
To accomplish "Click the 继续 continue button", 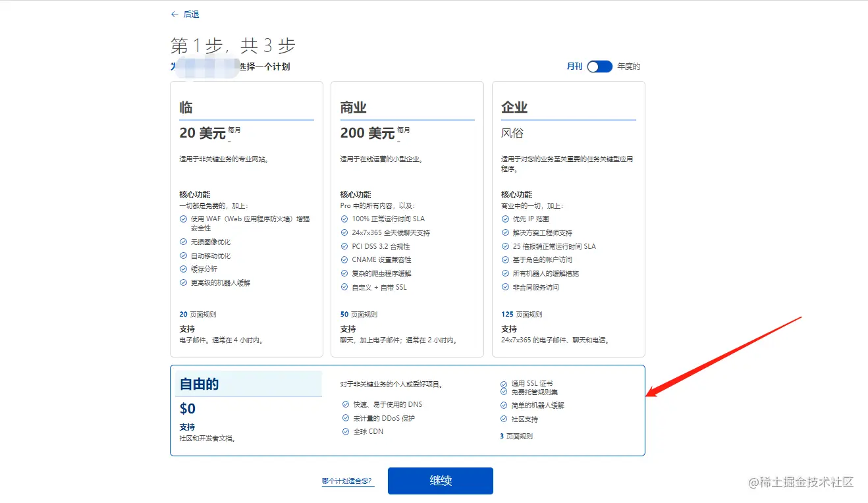I will point(440,481).
